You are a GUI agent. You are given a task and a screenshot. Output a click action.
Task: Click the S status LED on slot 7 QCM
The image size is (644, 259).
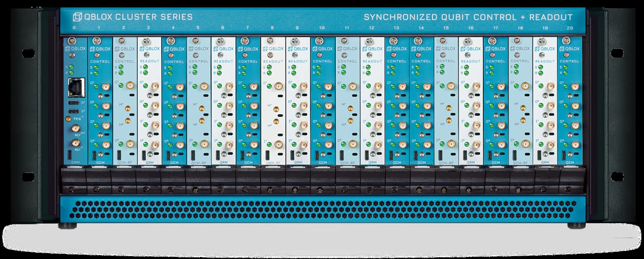pyautogui.click(x=245, y=67)
